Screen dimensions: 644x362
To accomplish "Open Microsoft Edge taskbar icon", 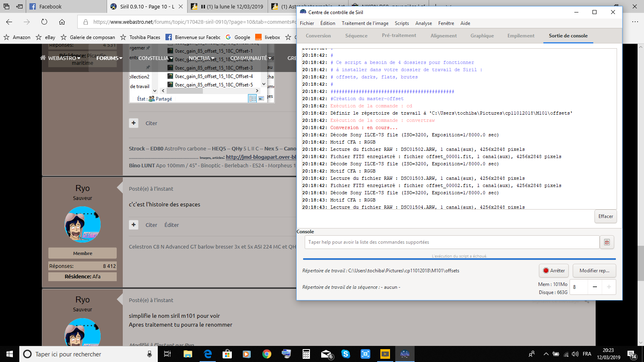I will [x=208, y=354].
